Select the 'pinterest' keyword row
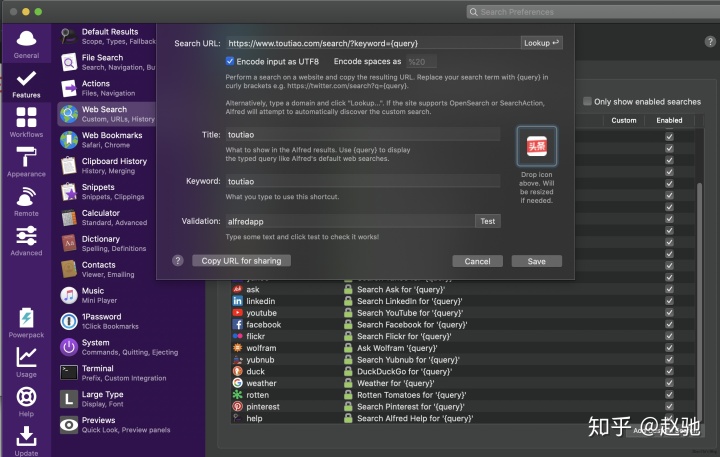The width and height of the screenshot is (720, 457). (x=462, y=406)
